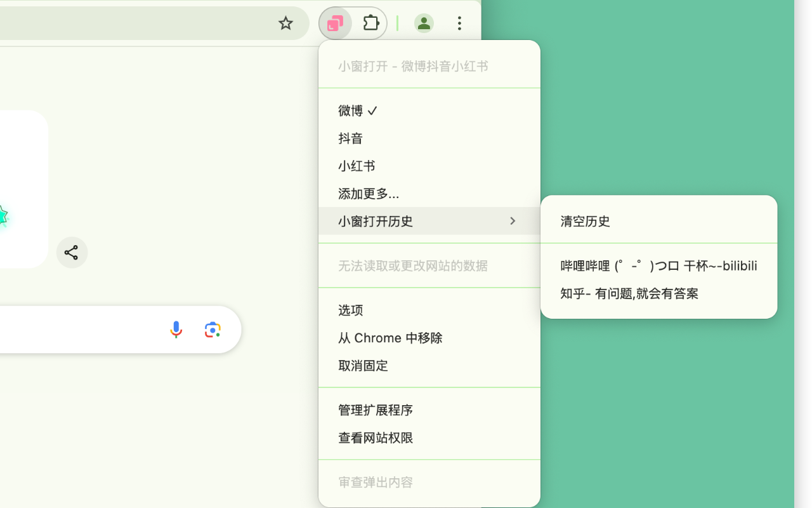Select 抖音 as active site

click(x=350, y=138)
